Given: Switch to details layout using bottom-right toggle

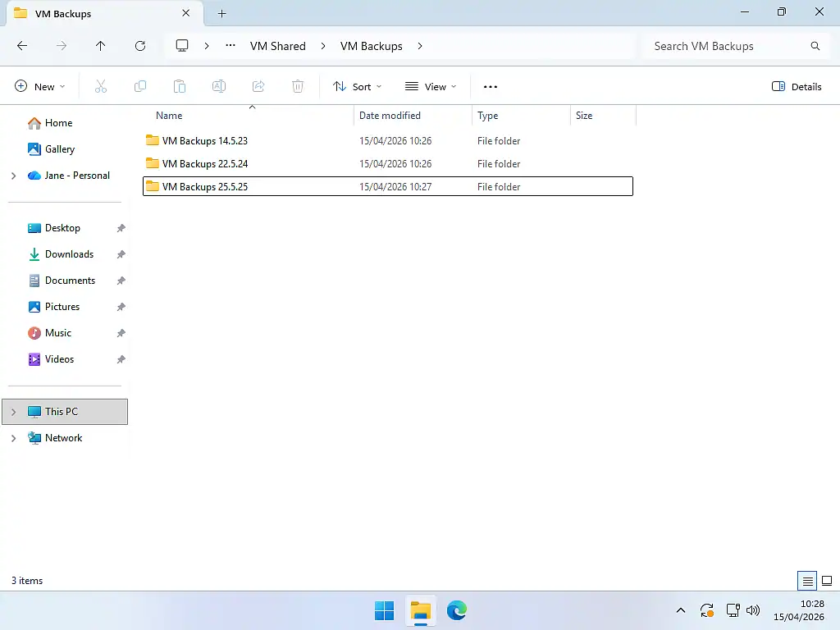Looking at the screenshot, I should click(x=806, y=580).
